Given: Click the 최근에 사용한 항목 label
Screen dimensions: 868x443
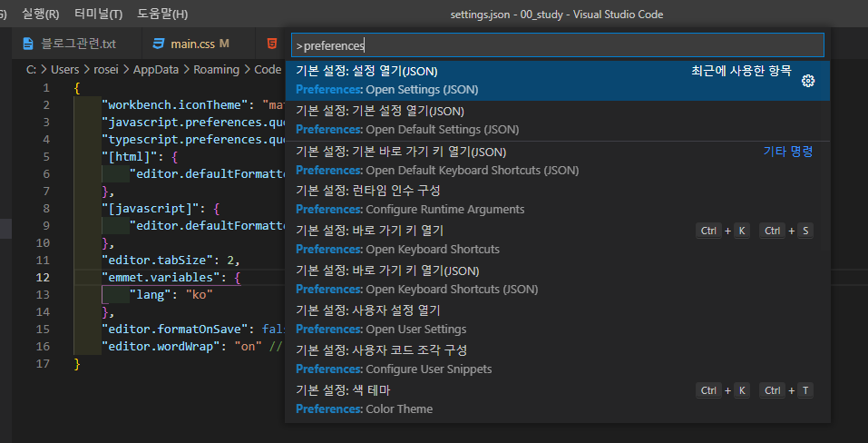Looking at the screenshot, I should (741, 71).
